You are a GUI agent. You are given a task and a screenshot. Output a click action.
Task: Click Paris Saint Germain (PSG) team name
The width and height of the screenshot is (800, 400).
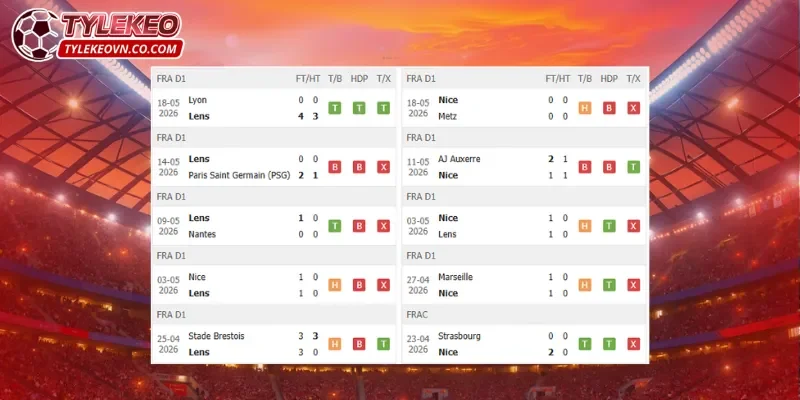coord(239,175)
